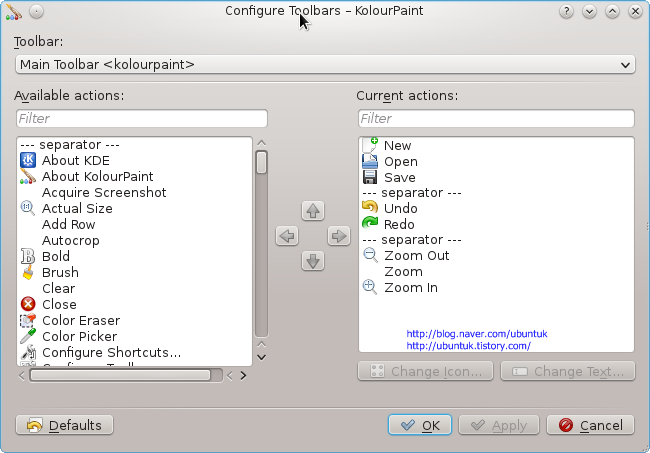The image size is (650, 453).
Task: Click the Color Eraser icon
Action: [28, 320]
